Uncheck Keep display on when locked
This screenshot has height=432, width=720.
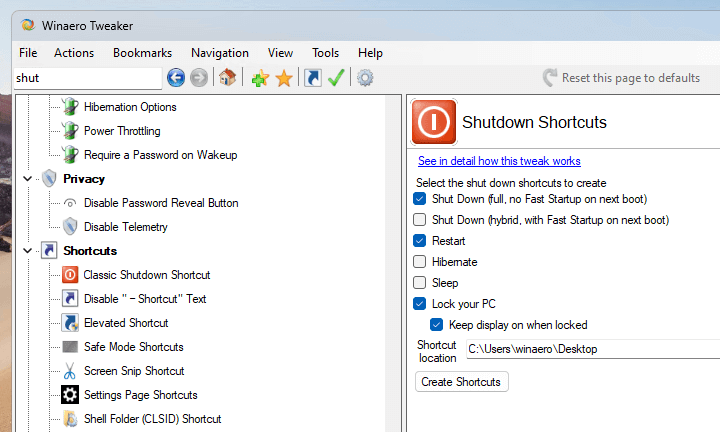(x=437, y=325)
